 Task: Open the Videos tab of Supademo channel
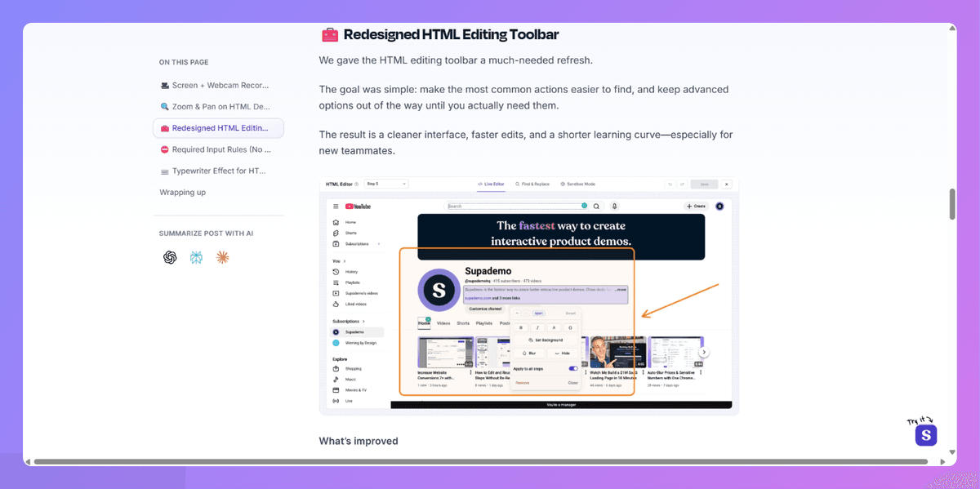(443, 323)
